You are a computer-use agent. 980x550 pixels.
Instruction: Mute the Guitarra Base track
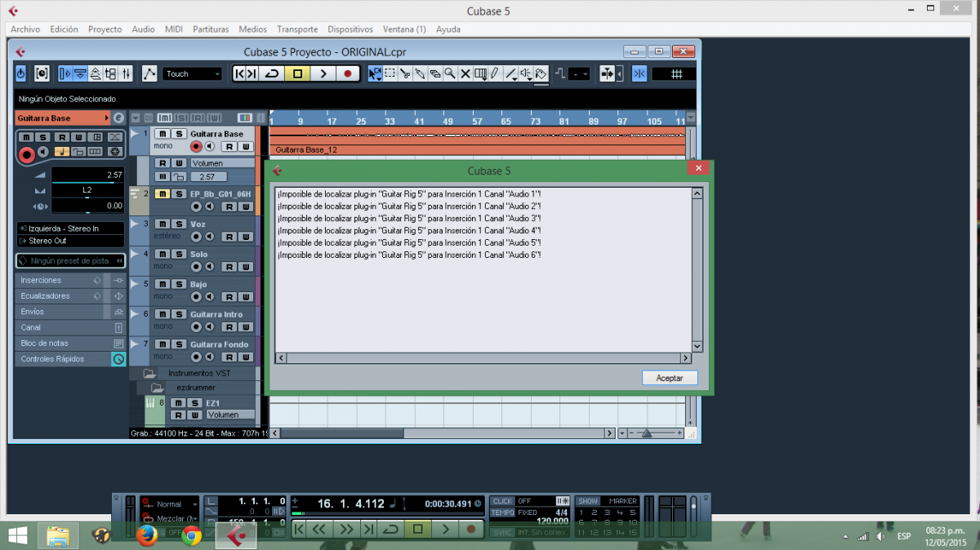162,133
